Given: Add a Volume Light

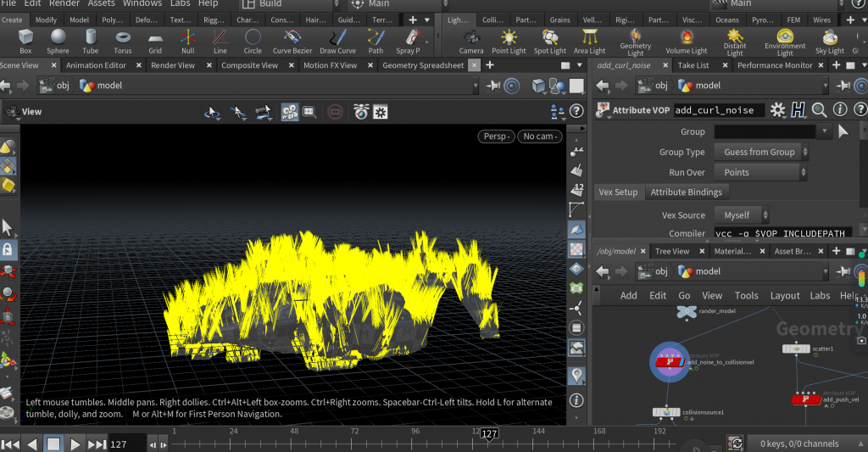Looking at the screenshot, I should [x=687, y=42].
